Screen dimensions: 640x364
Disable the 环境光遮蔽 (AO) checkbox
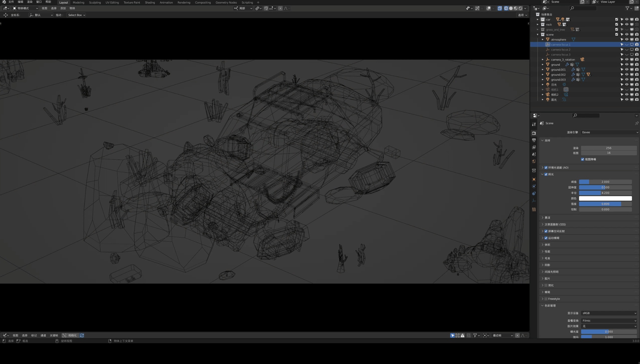[x=546, y=168]
